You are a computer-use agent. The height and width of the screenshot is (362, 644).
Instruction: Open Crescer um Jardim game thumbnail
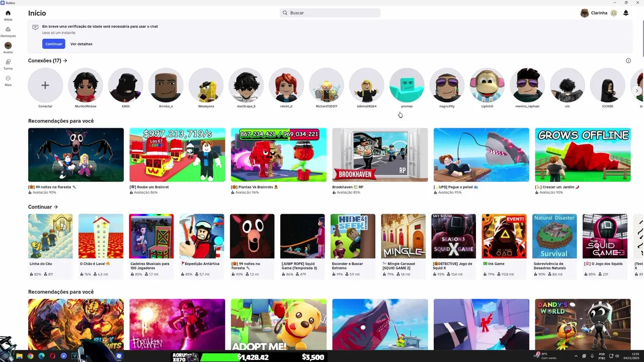[583, 155]
